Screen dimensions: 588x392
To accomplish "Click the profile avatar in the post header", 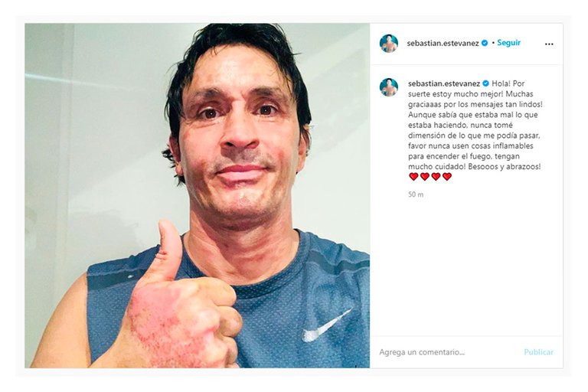I will (388, 43).
